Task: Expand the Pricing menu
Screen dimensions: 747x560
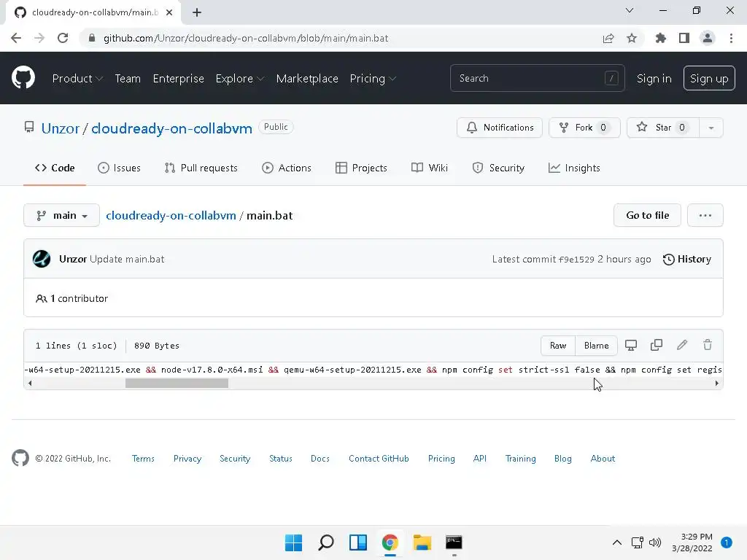Action: coord(373,79)
